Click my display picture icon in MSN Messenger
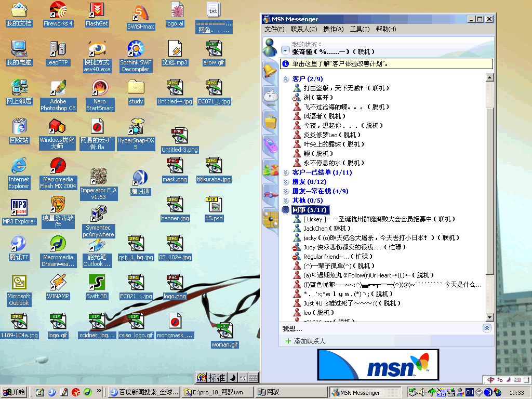The height and width of the screenshot is (399, 532). coord(270,47)
